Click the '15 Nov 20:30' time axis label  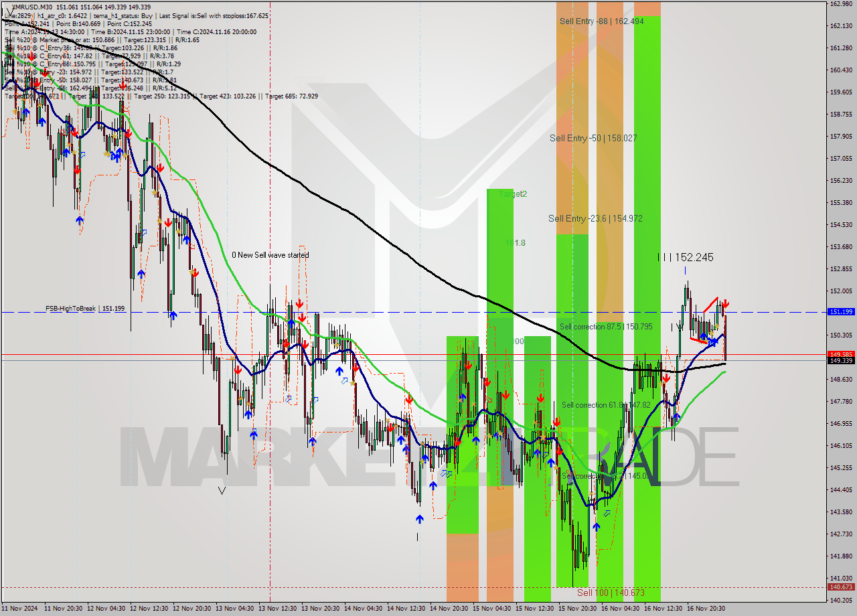[x=579, y=609]
